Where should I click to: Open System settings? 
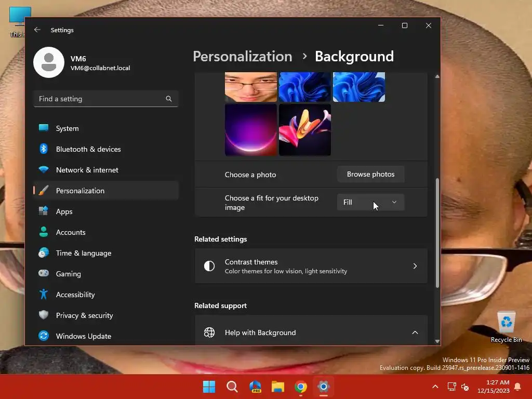tap(106, 128)
